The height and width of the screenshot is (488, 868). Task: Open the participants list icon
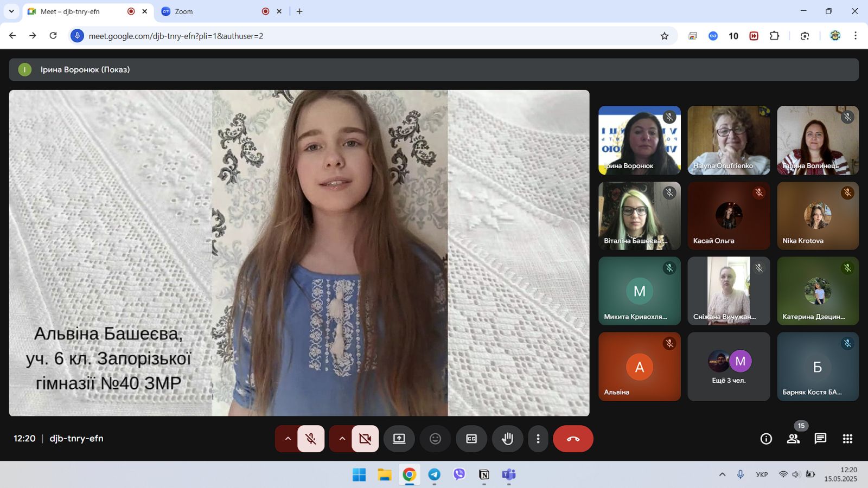pyautogui.click(x=793, y=439)
